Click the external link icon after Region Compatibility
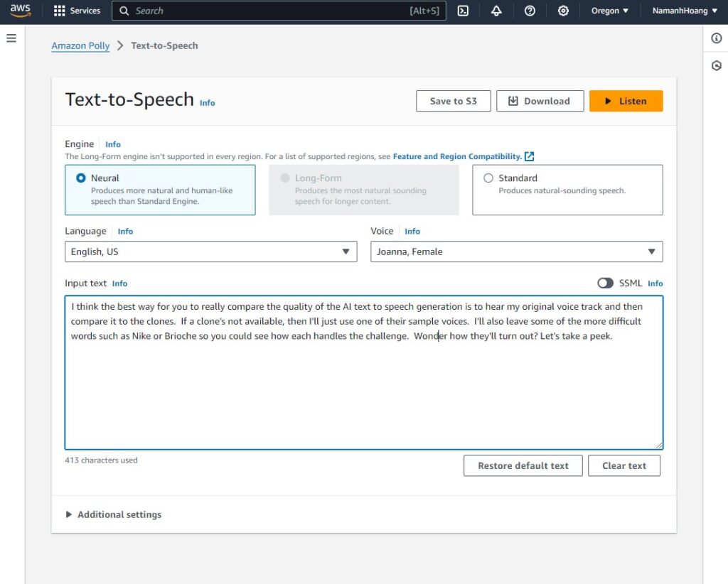This screenshot has height=584, width=728. tap(529, 156)
